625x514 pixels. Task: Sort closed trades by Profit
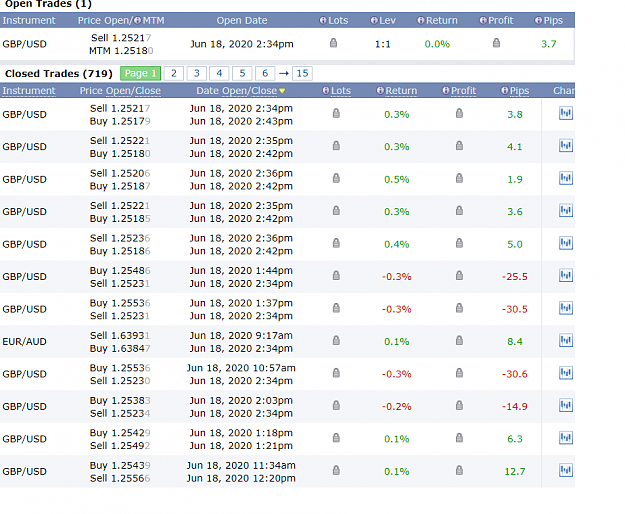pyautogui.click(x=463, y=91)
